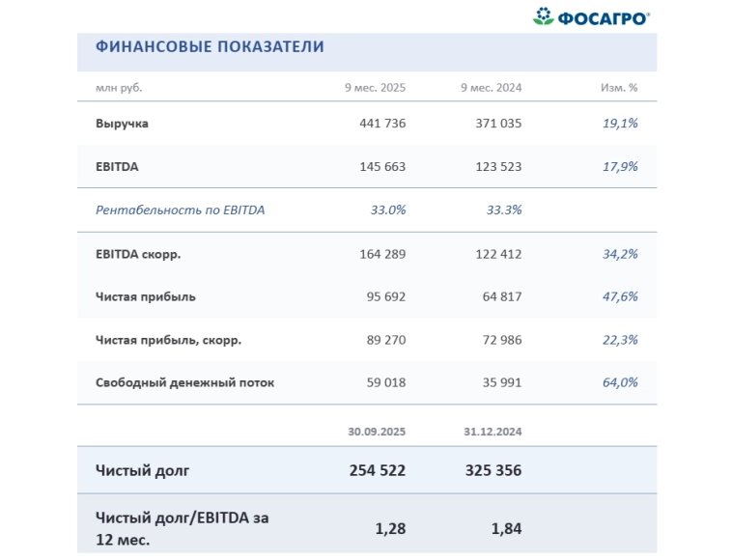Click the ФОСАГРО brand name text
This screenshot has width=732, height=560.
point(604,17)
